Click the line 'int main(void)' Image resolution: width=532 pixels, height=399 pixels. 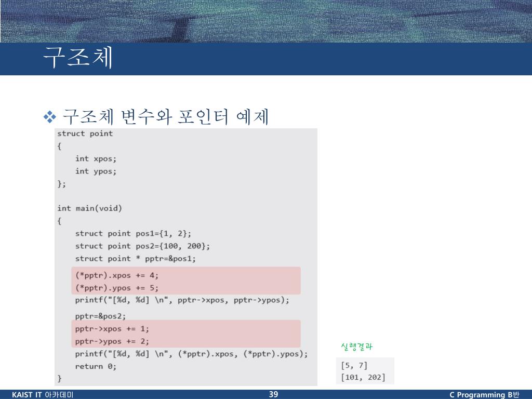click(89, 208)
